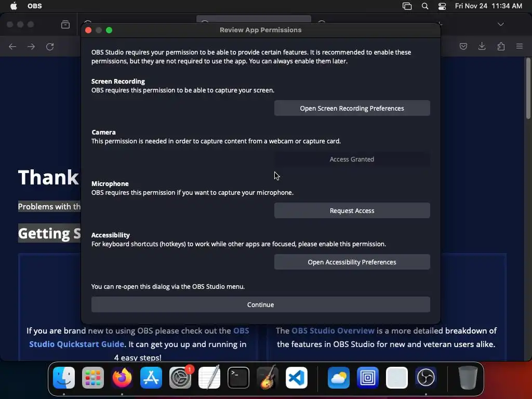Open Launchpad from the Dock
The width and height of the screenshot is (532, 399).
(x=93, y=378)
